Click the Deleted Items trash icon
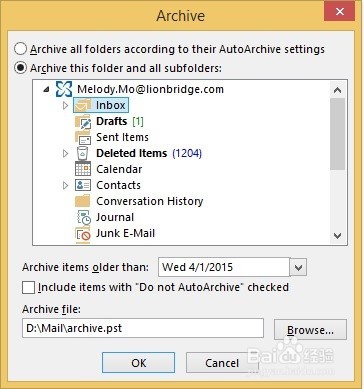The image size is (364, 389). [x=82, y=153]
